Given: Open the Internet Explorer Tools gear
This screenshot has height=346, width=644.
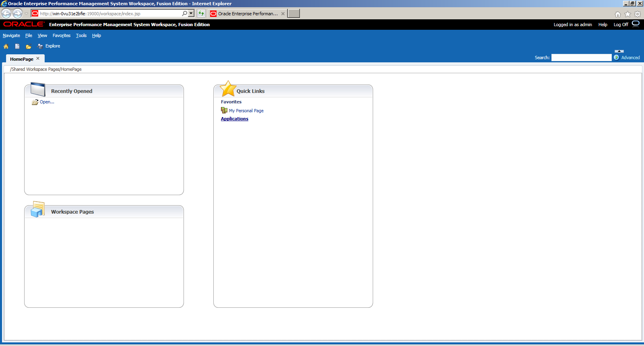Looking at the screenshot, I should coord(638,14).
